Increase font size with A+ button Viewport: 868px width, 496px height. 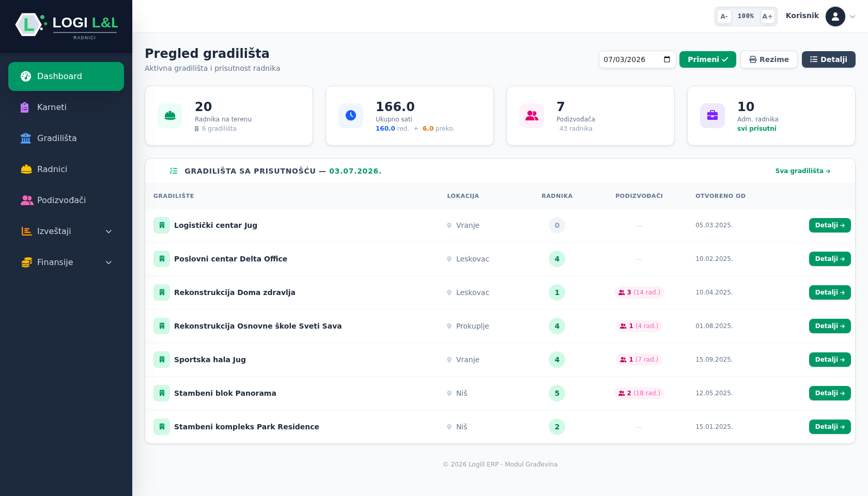point(768,17)
